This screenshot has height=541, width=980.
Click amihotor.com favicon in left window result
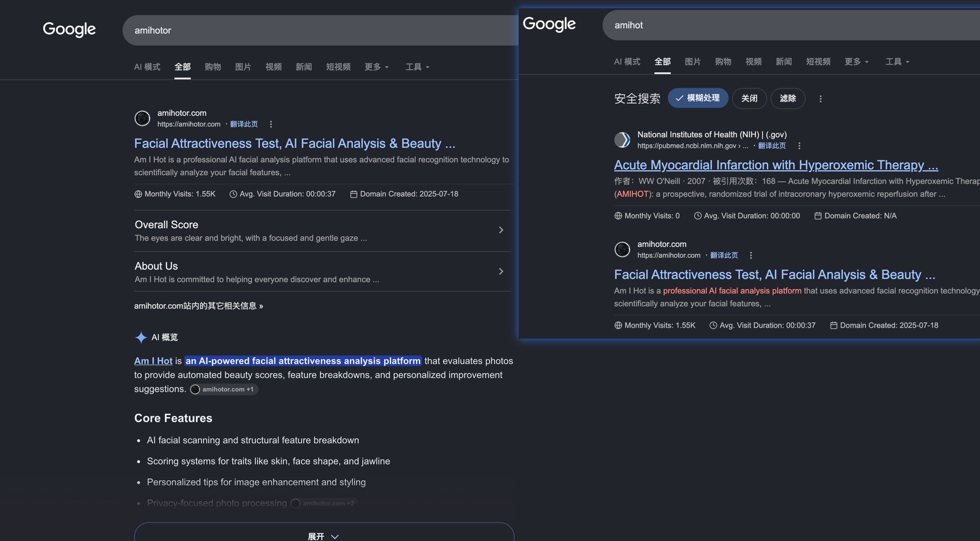pyautogui.click(x=142, y=118)
